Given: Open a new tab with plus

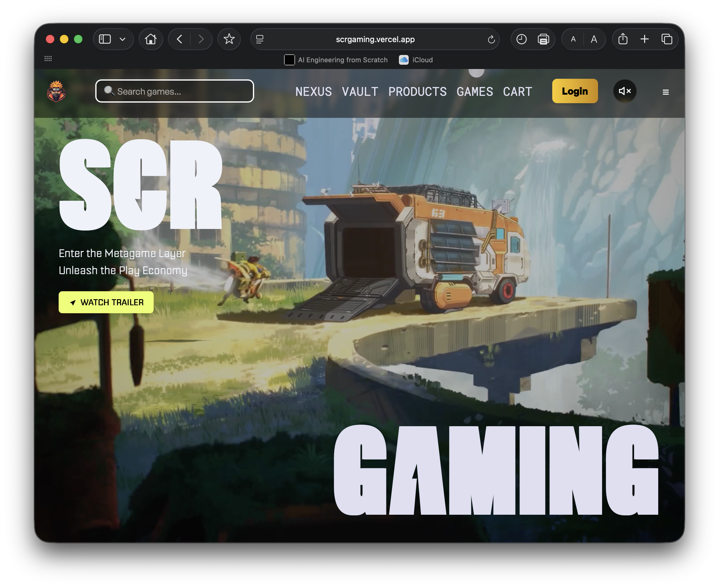Looking at the screenshot, I should [x=644, y=39].
